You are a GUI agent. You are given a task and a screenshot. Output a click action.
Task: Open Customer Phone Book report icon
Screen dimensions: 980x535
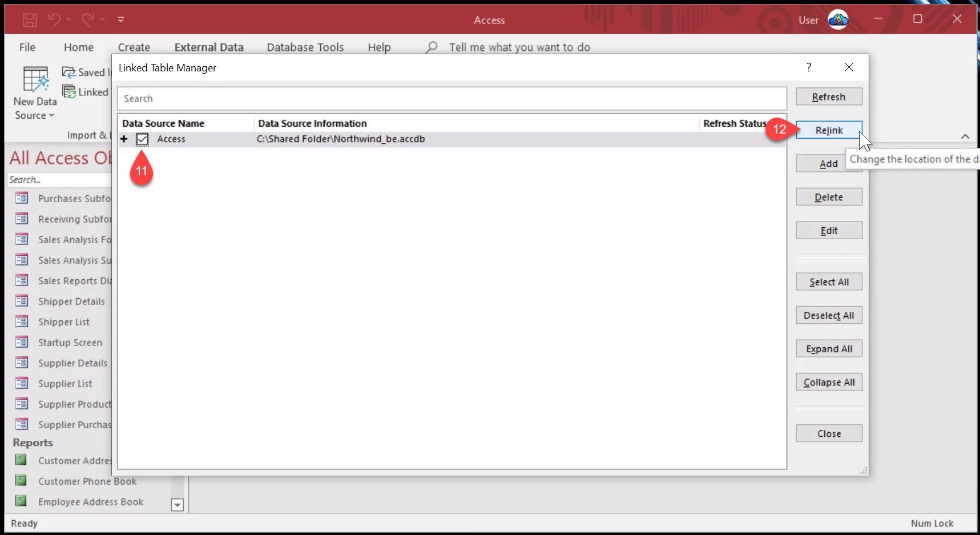[x=21, y=480]
